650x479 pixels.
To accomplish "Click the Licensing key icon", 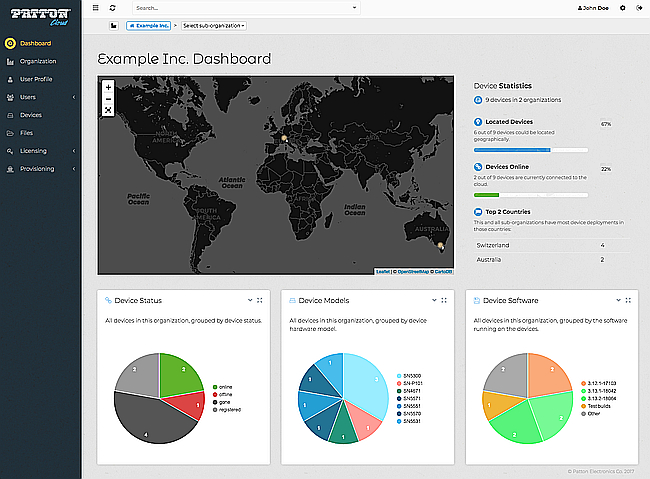I will point(10,151).
